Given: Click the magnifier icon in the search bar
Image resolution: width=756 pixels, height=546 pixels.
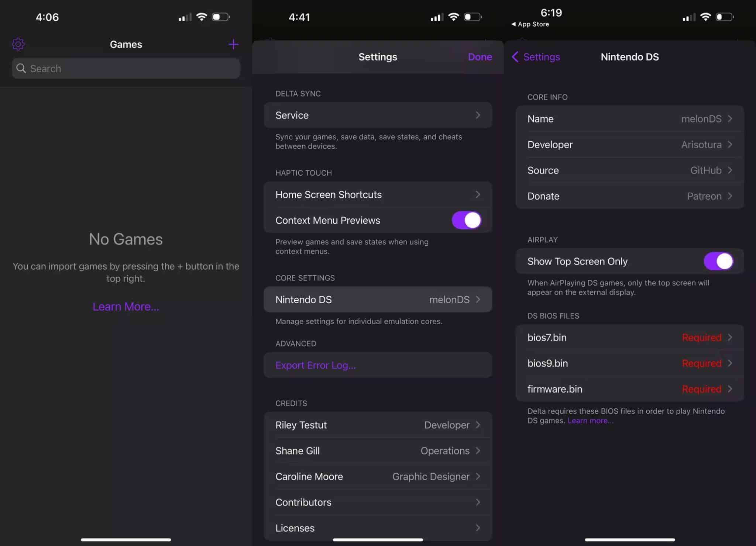Looking at the screenshot, I should click(x=21, y=68).
